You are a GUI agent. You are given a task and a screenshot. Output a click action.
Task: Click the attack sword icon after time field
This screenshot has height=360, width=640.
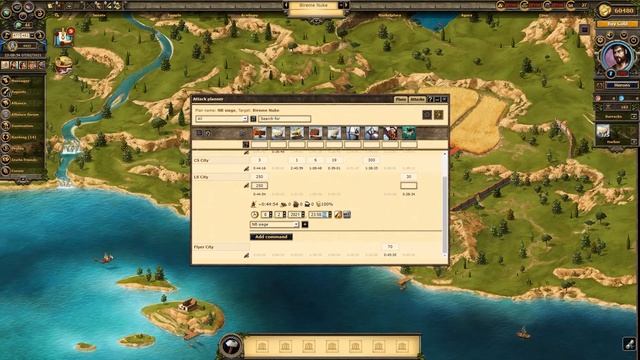338,215
